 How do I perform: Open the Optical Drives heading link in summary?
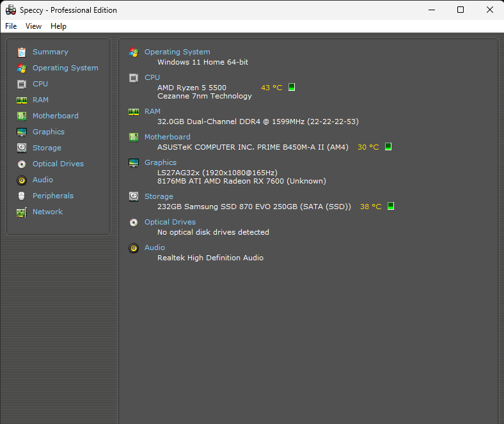(169, 222)
